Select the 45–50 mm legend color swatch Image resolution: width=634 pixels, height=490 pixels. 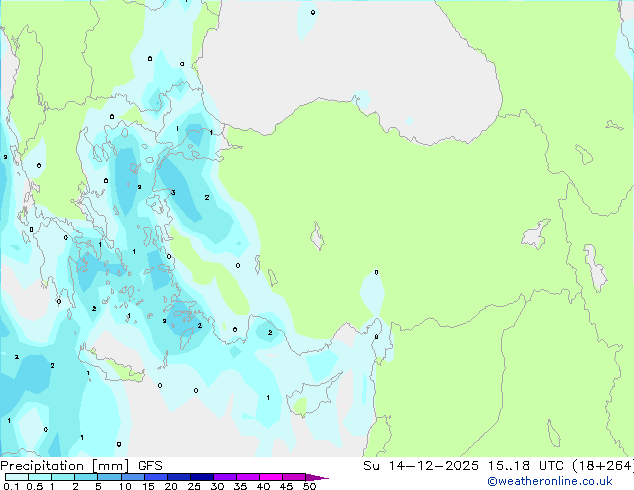(294, 477)
